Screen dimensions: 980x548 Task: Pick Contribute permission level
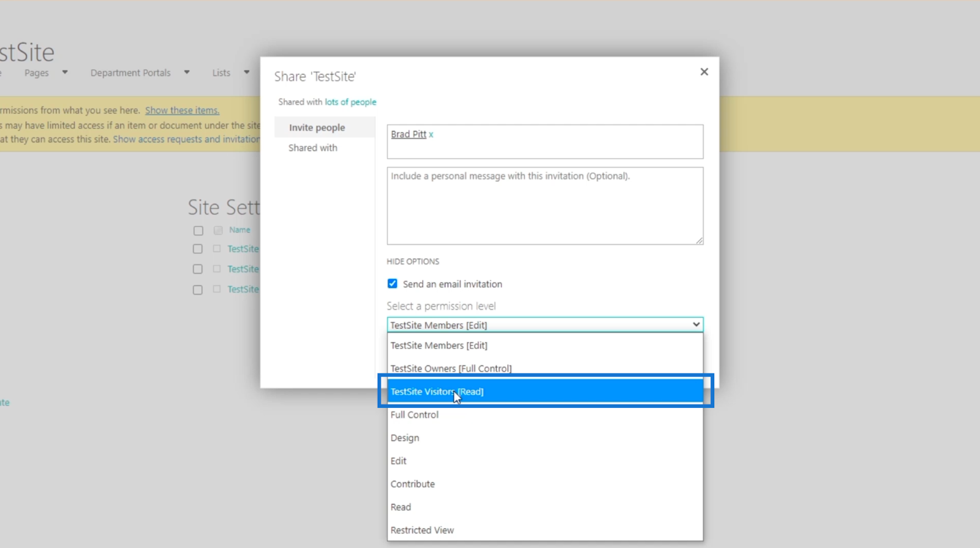(545, 484)
